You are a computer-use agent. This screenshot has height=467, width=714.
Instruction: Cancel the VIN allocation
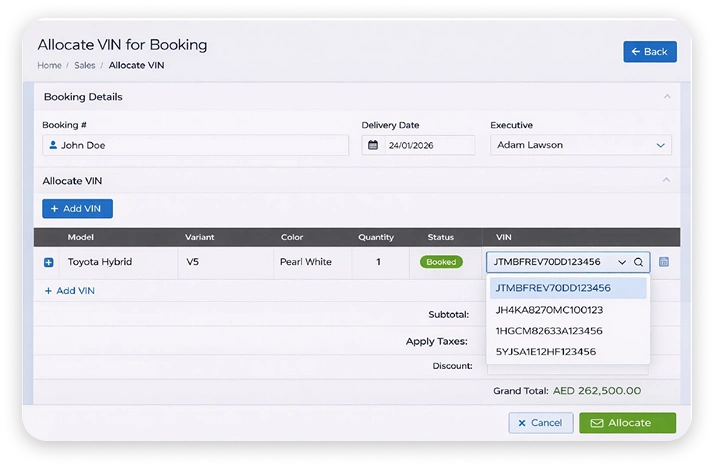click(541, 423)
